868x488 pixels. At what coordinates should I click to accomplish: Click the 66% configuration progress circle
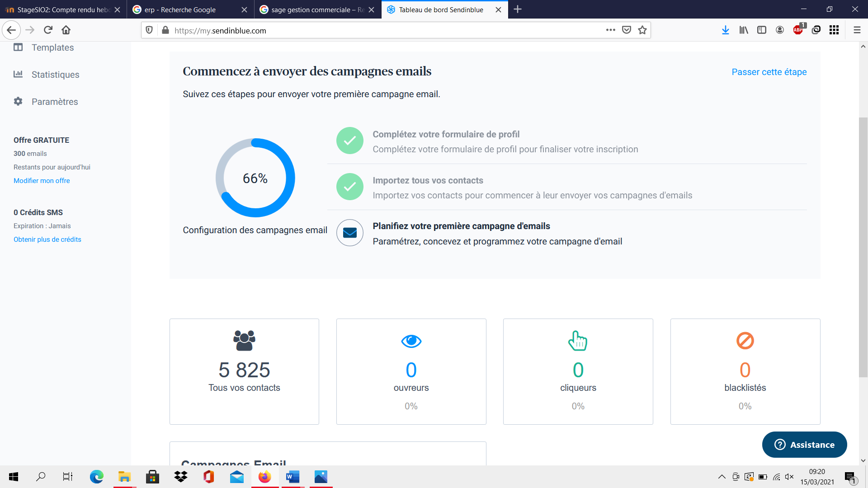pyautogui.click(x=255, y=178)
